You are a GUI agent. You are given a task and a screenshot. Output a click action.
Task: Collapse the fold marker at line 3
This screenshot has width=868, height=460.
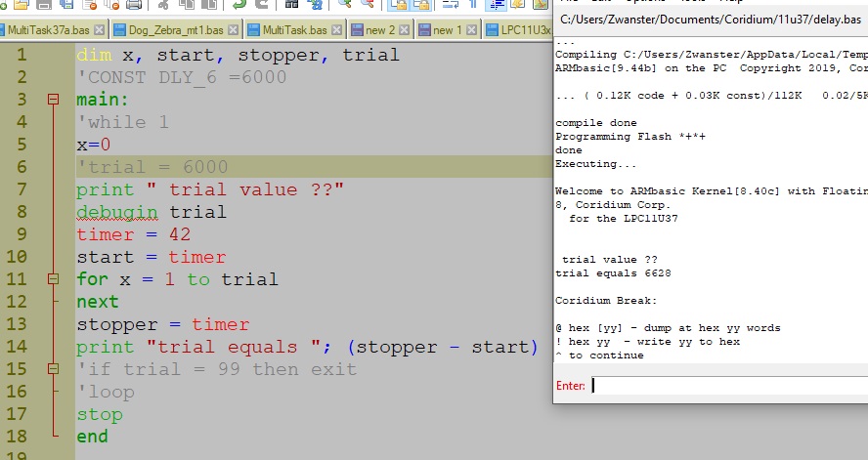coord(53,101)
